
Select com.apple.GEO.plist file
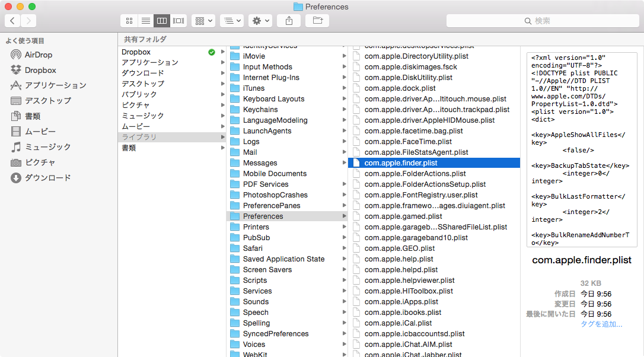434,248
